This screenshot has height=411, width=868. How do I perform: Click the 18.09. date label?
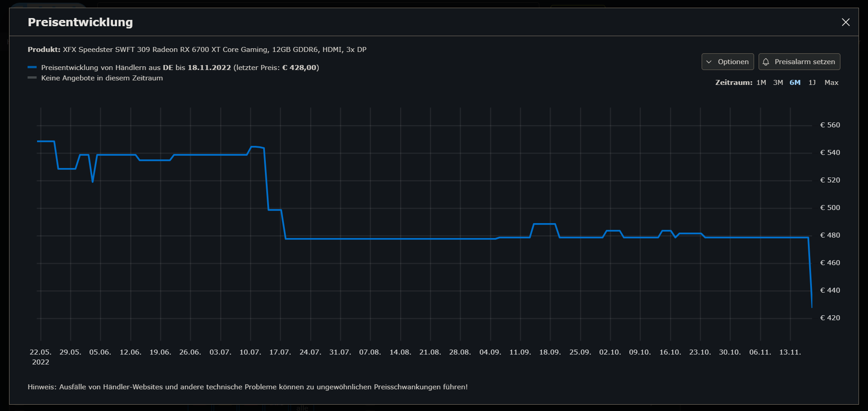click(x=550, y=352)
